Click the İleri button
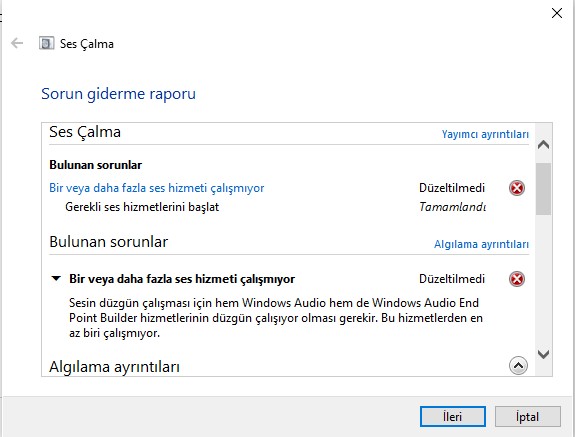Screen dimensions: 575x437 tap(453, 416)
